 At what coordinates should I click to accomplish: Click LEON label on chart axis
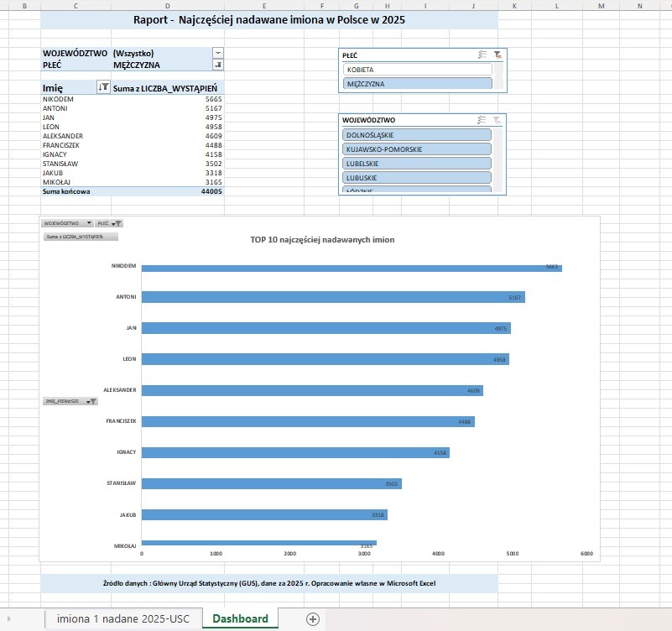coord(129,359)
